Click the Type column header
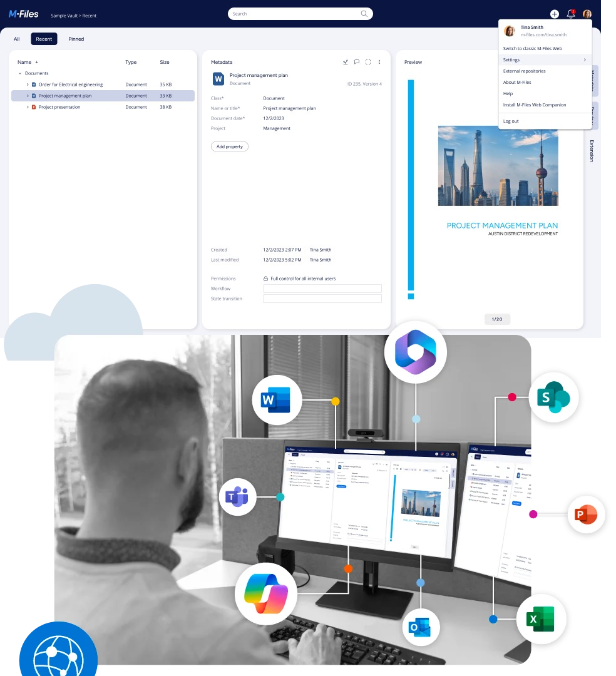This screenshot has height=676, width=616. [131, 62]
